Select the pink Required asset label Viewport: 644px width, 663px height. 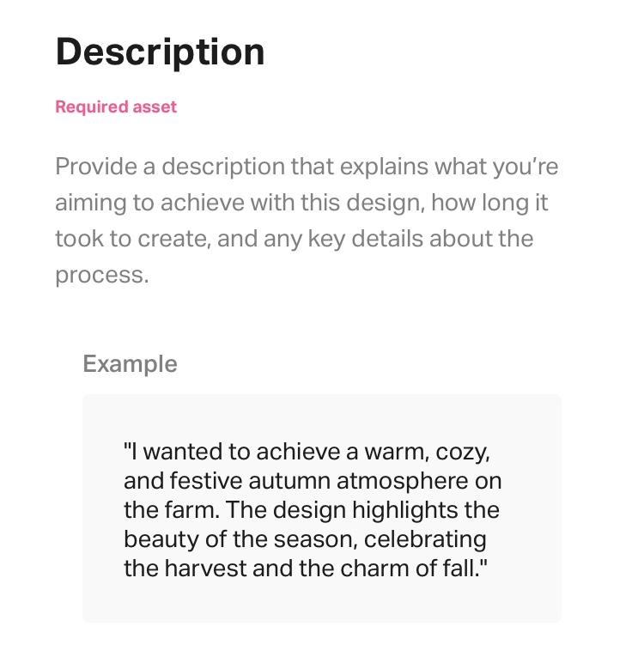116,107
